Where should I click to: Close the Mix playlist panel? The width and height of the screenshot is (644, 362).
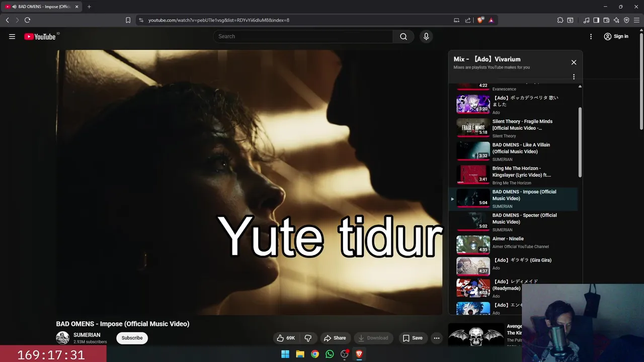coord(574,62)
